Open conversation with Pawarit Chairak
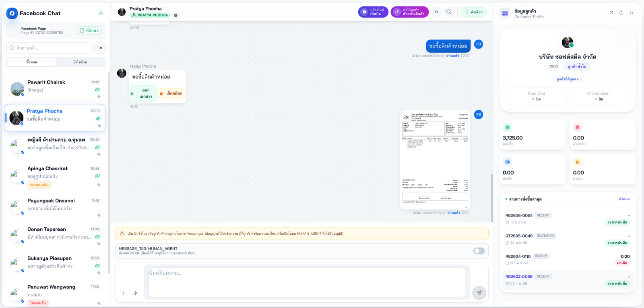This screenshot has height=308, width=644. click(x=55, y=89)
